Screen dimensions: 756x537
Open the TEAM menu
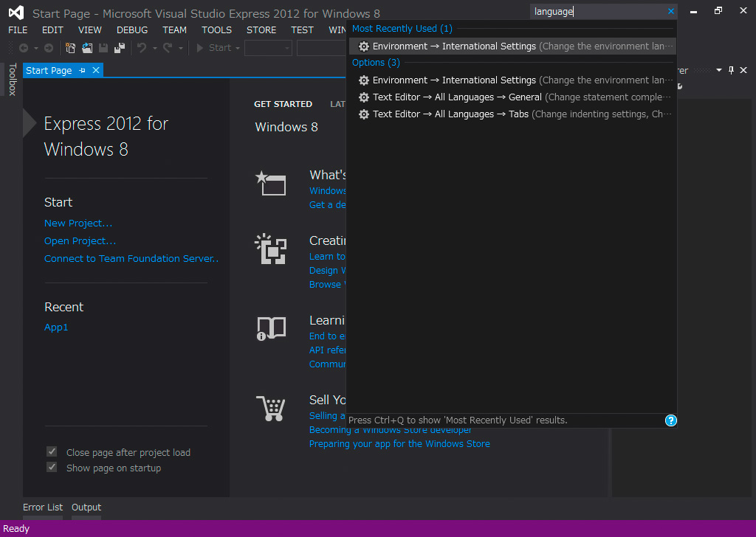point(174,30)
